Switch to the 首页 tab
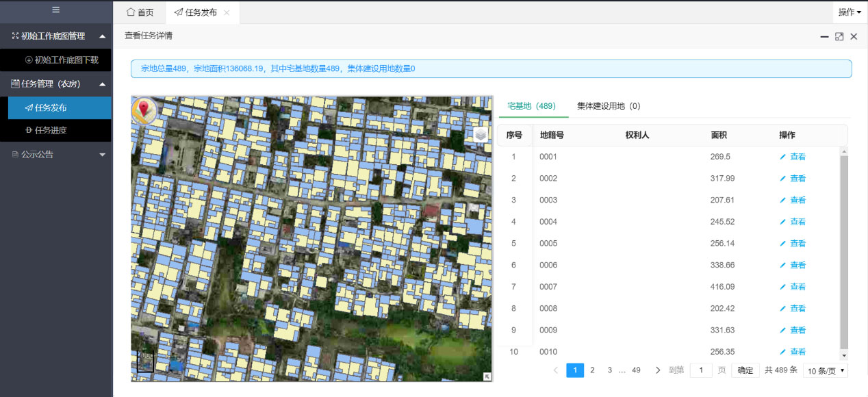The height and width of the screenshot is (397, 868). (x=140, y=12)
